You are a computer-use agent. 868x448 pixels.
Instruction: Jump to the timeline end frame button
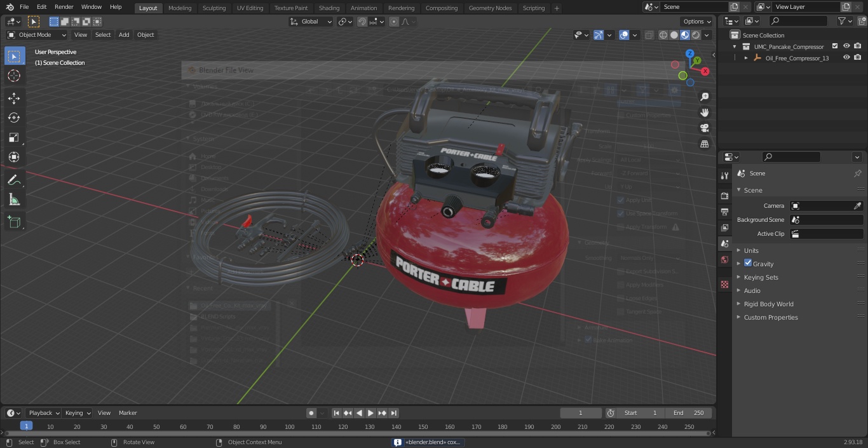(x=394, y=413)
